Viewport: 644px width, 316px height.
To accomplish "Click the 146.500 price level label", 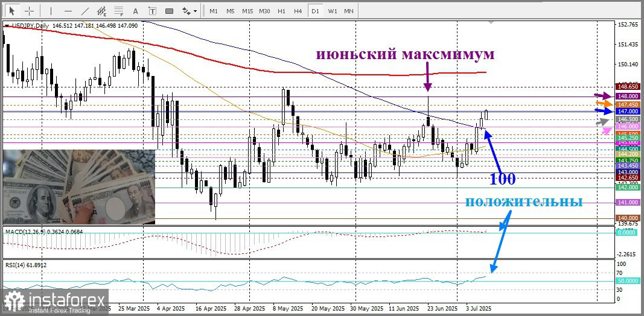I will coord(628,119).
